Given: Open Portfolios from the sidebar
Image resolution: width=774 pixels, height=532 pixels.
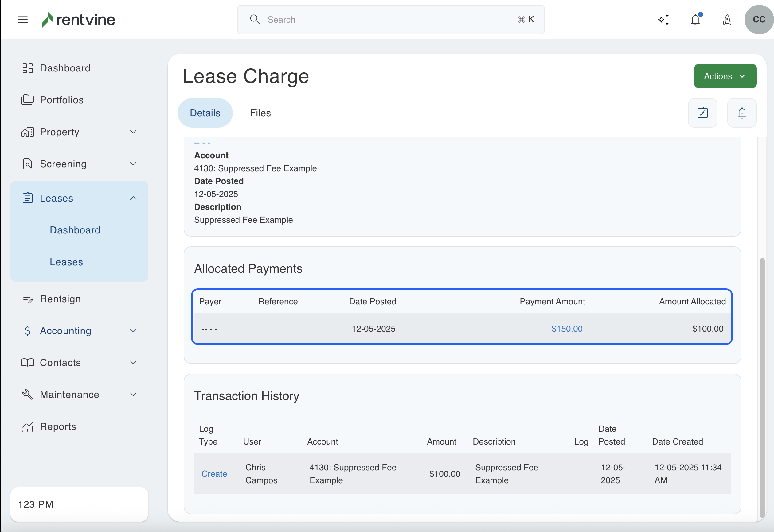Looking at the screenshot, I should [62, 100].
